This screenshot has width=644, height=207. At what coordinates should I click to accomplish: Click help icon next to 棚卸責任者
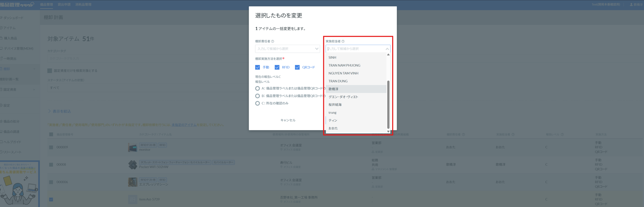point(272,41)
